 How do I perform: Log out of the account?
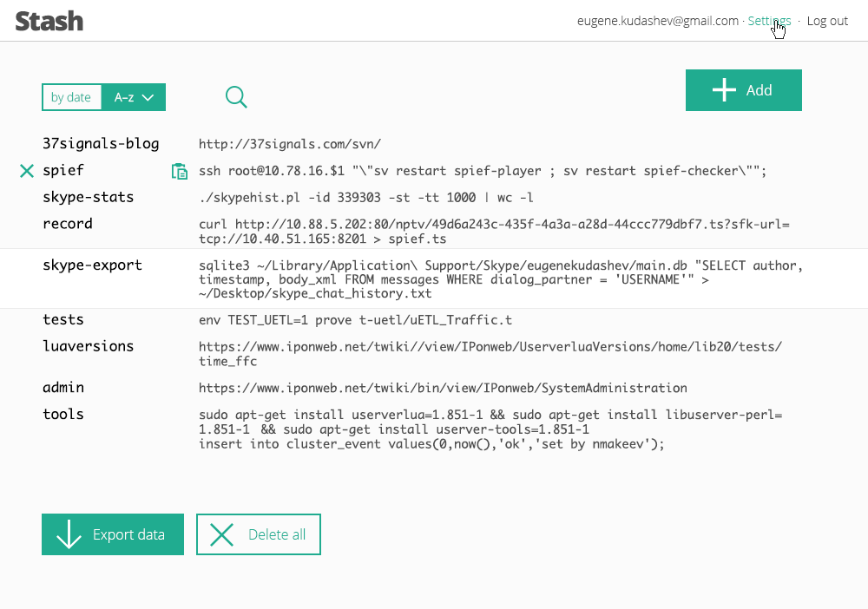[x=827, y=21]
